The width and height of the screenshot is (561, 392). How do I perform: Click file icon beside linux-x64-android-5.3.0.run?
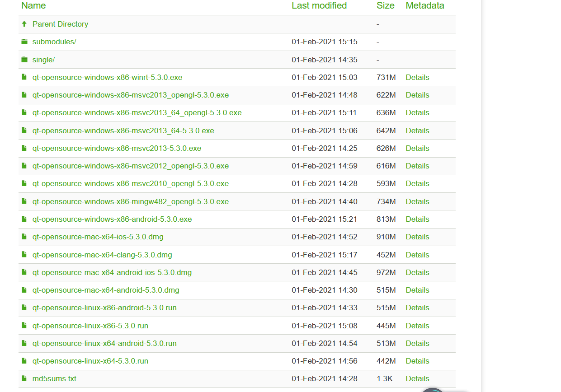pyautogui.click(x=24, y=343)
